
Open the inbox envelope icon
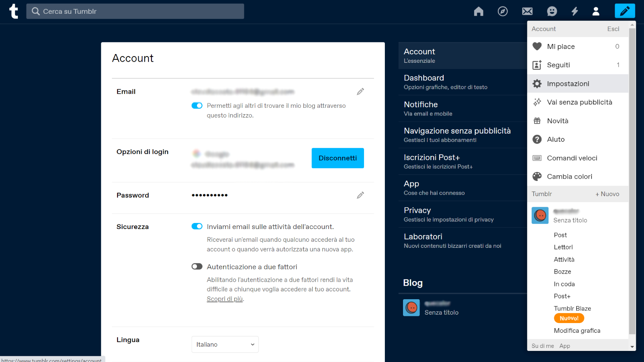click(527, 11)
